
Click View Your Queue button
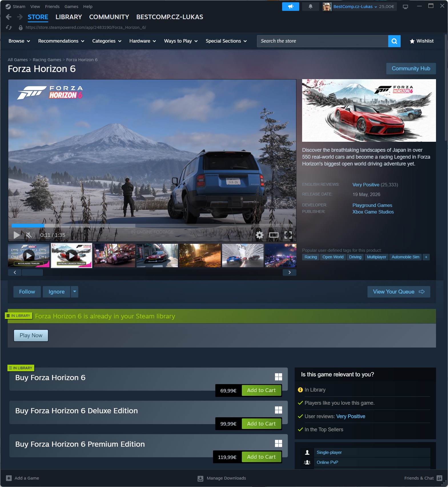[x=399, y=292]
